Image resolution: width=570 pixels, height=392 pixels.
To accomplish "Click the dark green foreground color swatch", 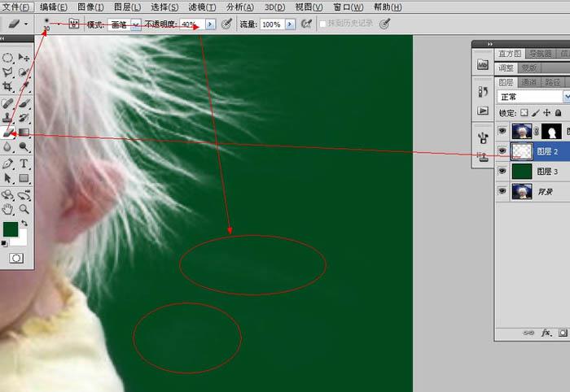I will [10, 229].
